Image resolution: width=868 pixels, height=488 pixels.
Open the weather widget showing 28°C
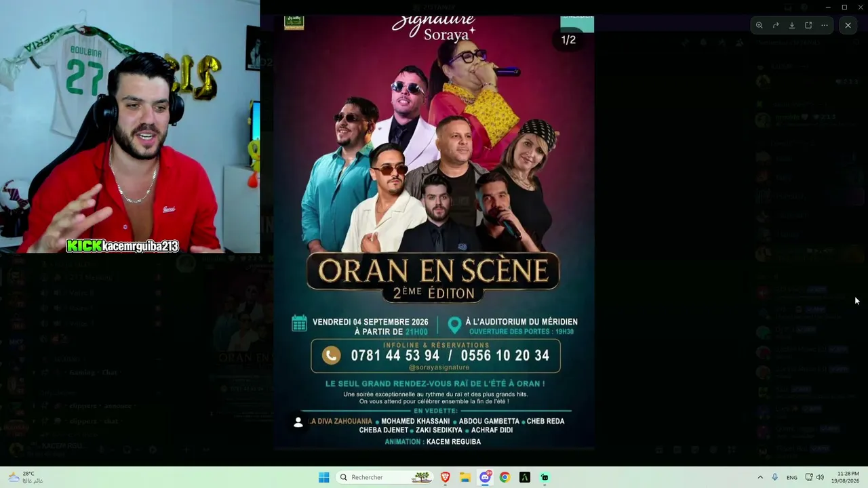[25, 477]
